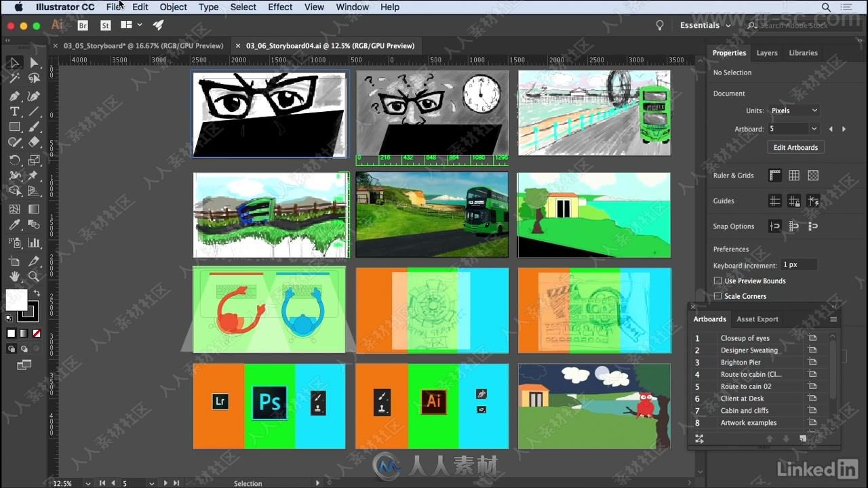The width and height of the screenshot is (868, 488).
Task: Open the Effect menu
Action: [x=280, y=7]
